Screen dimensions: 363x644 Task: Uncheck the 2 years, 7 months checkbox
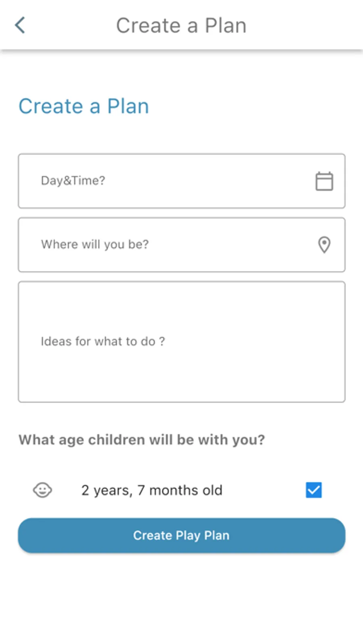(x=313, y=490)
